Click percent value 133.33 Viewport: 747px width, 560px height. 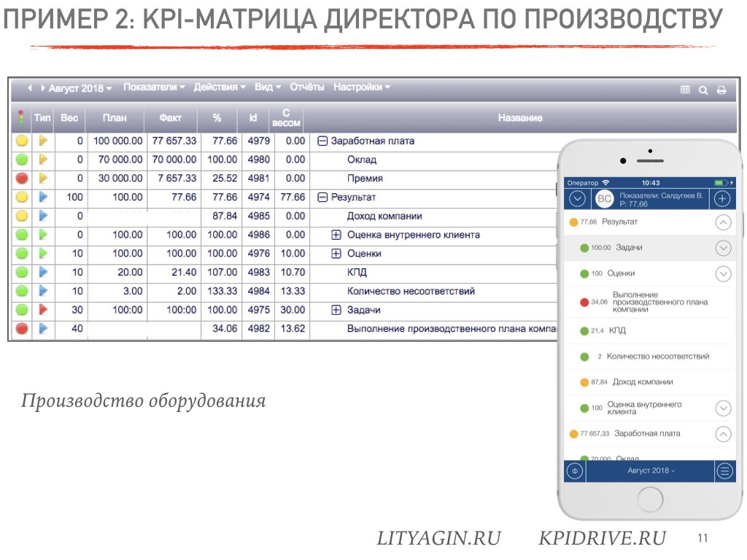(222, 292)
